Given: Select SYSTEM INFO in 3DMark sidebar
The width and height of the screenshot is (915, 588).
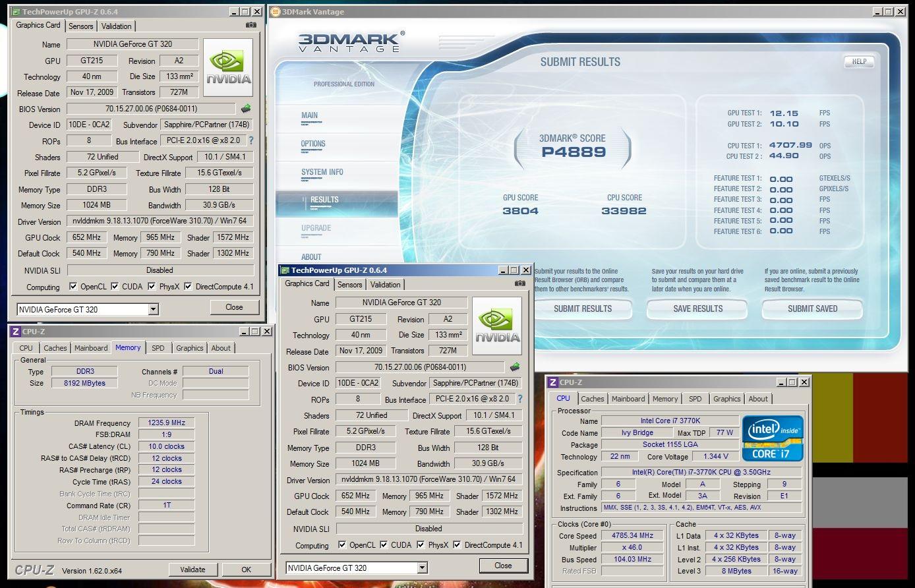Looking at the screenshot, I should tap(322, 172).
